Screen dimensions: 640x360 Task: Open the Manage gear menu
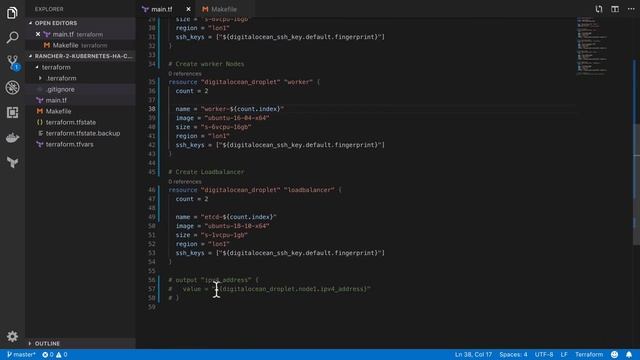[12, 336]
